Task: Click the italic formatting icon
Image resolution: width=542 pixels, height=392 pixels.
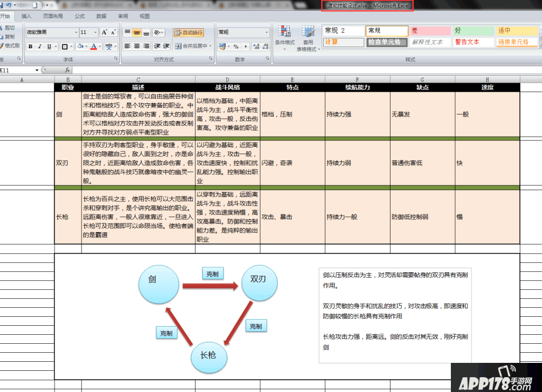Action: click(x=40, y=47)
